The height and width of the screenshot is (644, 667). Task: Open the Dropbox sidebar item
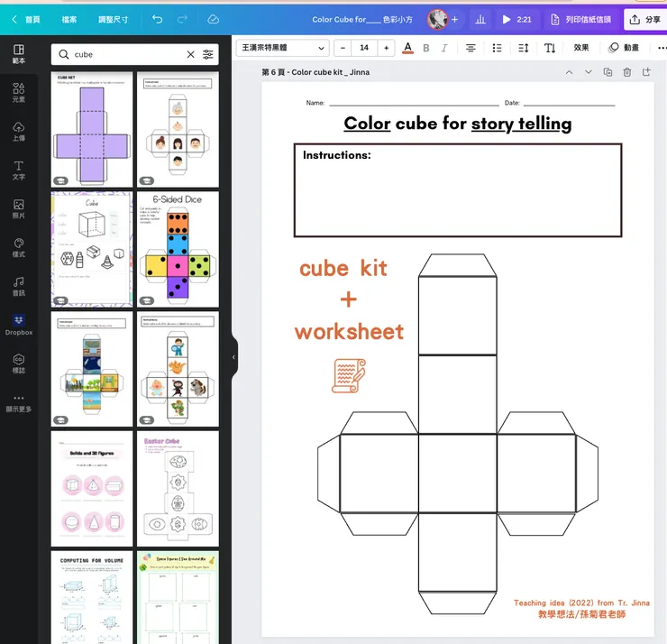pyautogui.click(x=19, y=325)
